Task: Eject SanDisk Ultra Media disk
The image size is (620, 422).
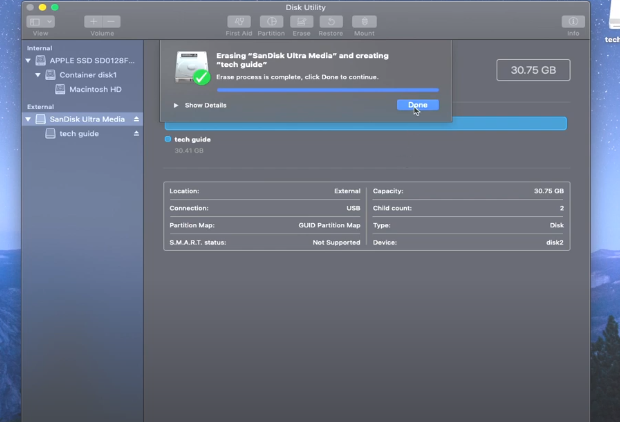Action: point(136,119)
